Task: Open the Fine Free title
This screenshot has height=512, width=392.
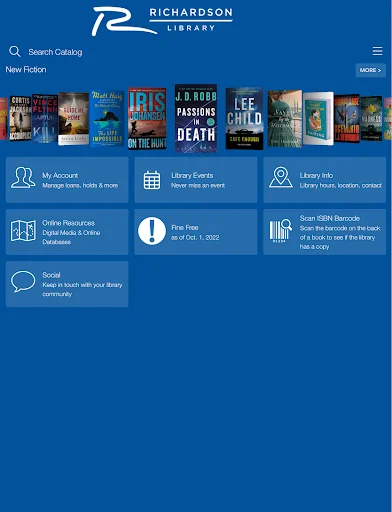Action: click(185, 227)
